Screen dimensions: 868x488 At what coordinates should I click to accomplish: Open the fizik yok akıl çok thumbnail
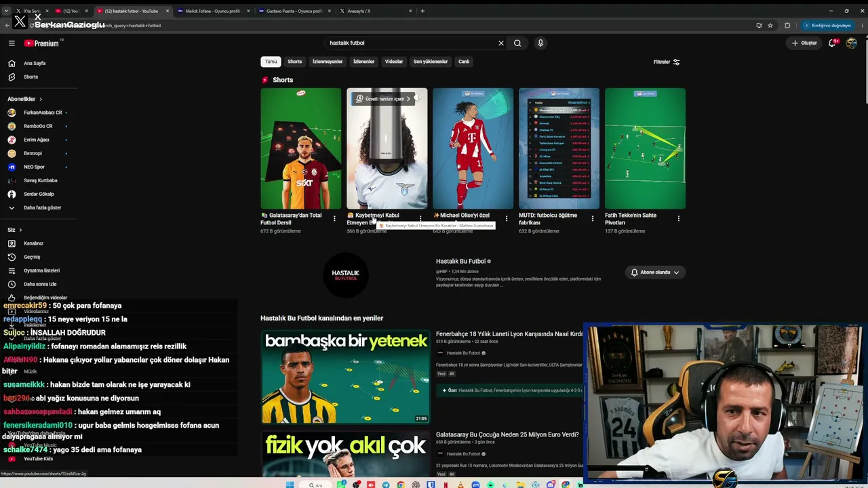[346, 454]
